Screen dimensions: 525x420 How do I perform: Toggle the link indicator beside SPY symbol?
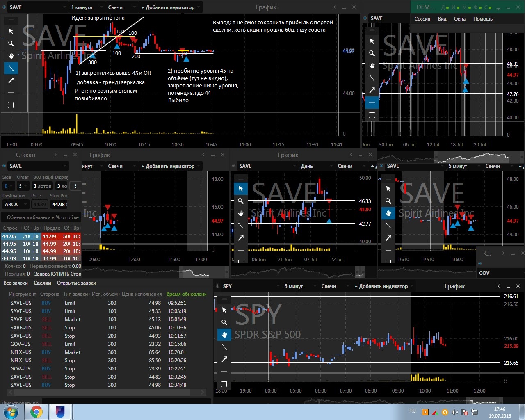tap(217, 286)
